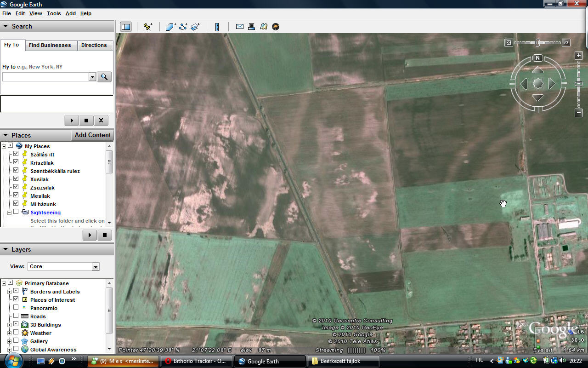Uncheck the Krisztilak placemark checkbox
The width and height of the screenshot is (588, 368).
pyautogui.click(x=16, y=162)
